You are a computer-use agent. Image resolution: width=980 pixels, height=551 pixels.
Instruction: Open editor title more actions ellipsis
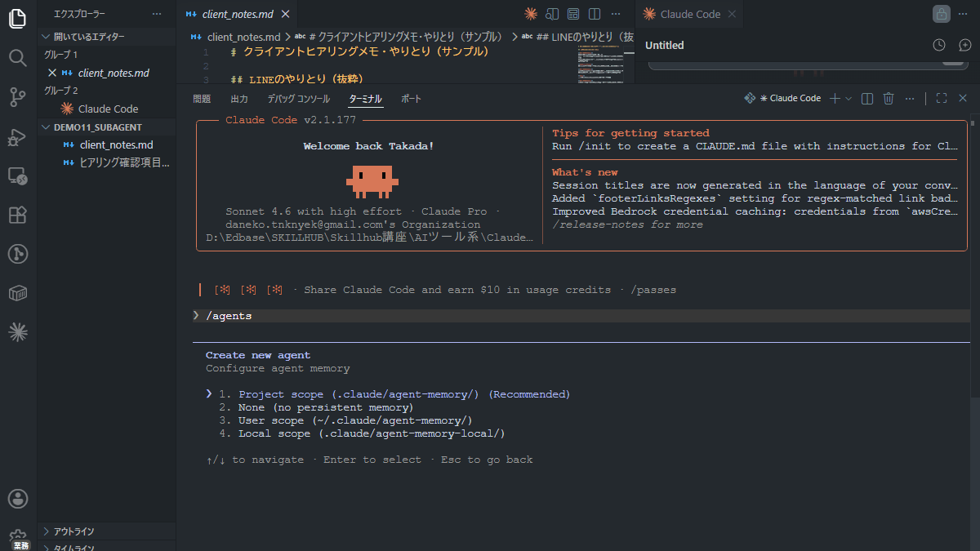pos(616,14)
